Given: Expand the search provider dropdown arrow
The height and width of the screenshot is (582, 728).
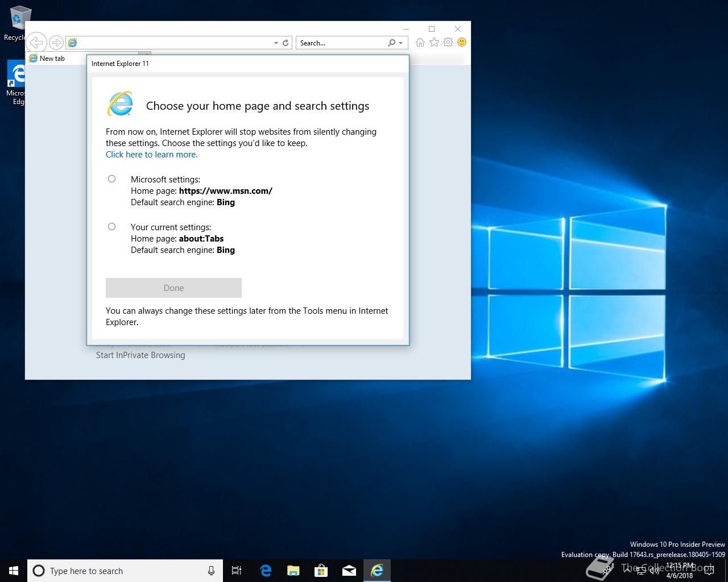Looking at the screenshot, I should [400, 43].
